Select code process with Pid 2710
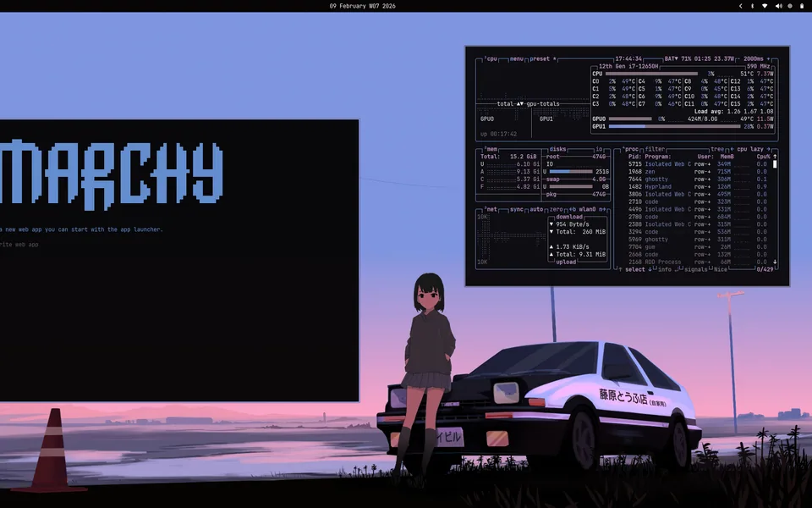Image resolution: width=812 pixels, height=508 pixels. coord(698,202)
